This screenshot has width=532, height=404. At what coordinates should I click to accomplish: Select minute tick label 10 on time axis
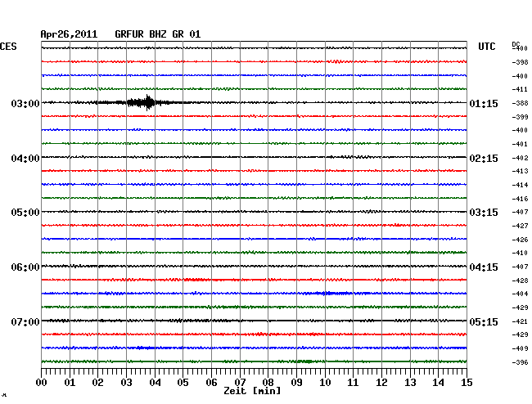[325, 383]
